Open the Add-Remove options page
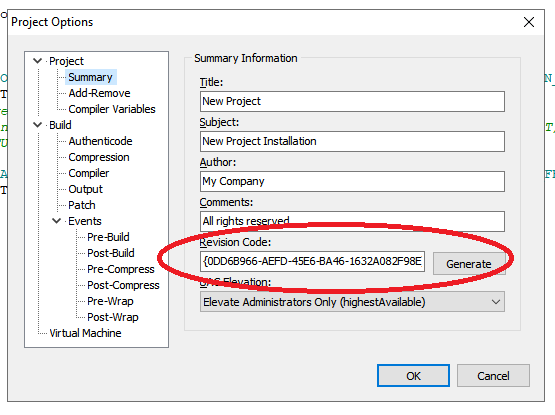 [x=99, y=93]
